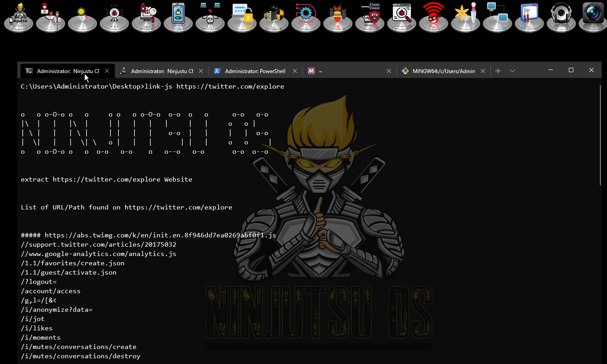This screenshot has height=364, width=607.
Task: Close the Administrator: PowerShell tab
Action: [295, 71]
